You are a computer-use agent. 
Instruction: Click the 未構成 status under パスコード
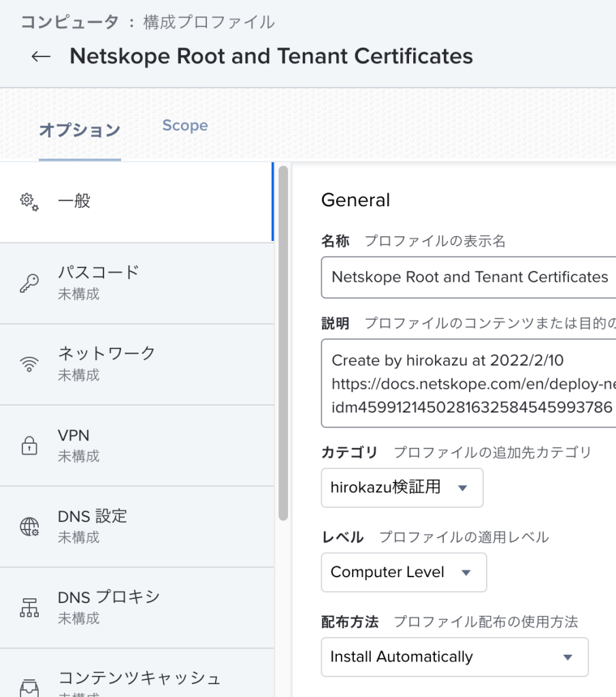(x=79, y=294)
